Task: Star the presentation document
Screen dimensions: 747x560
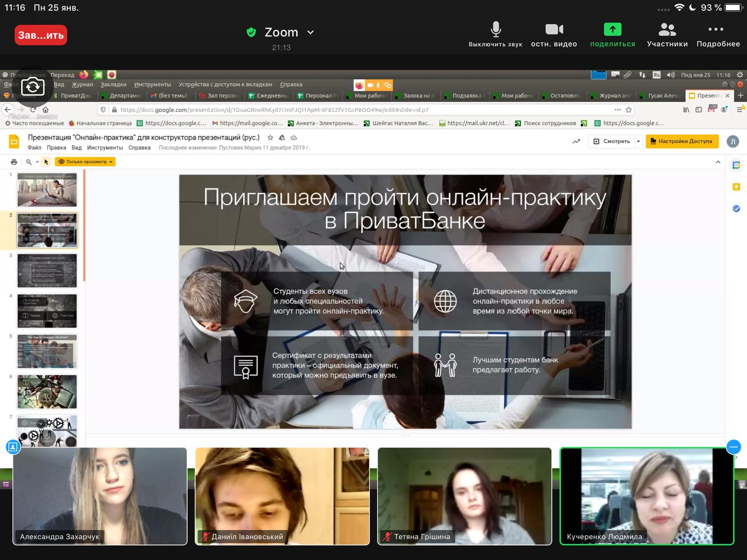Action: point(270,138)
